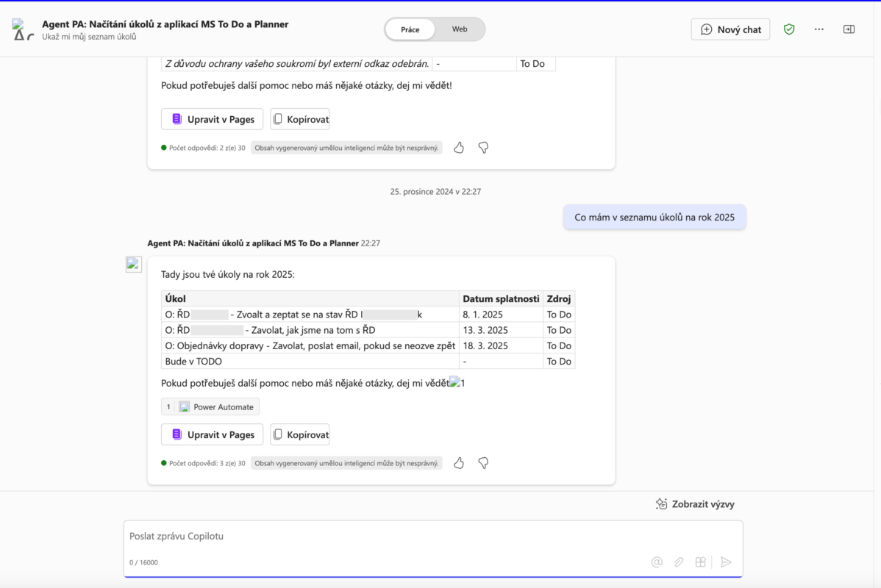
Task: Click the table cell '18. 3. 2025'
Action: (x=501, y=346)
